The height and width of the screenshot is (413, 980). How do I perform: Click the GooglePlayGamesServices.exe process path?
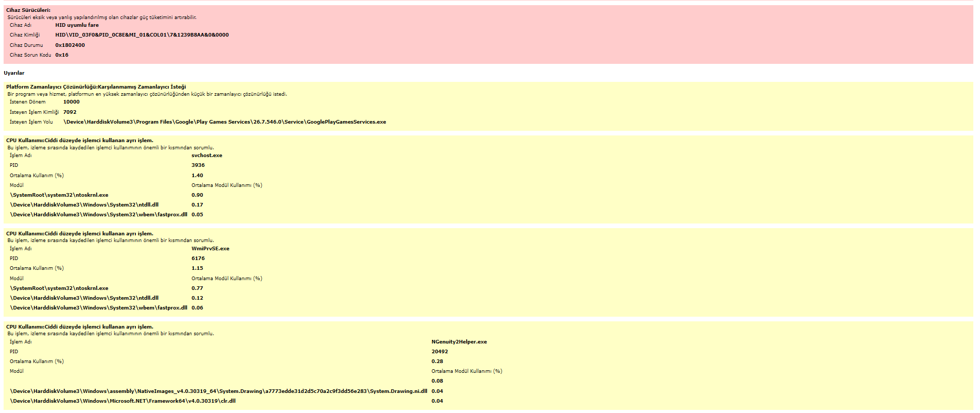click(x=225, y=122)
